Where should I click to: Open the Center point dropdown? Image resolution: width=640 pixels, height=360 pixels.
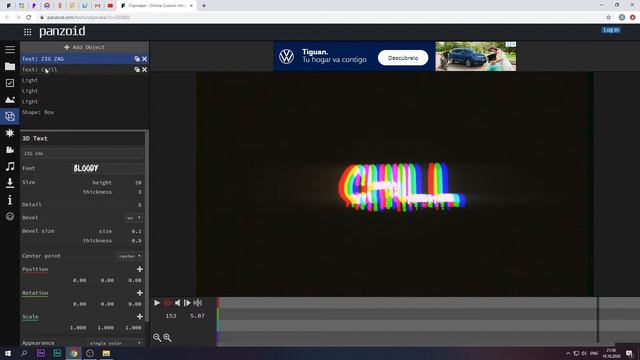(x=129, y=256)
